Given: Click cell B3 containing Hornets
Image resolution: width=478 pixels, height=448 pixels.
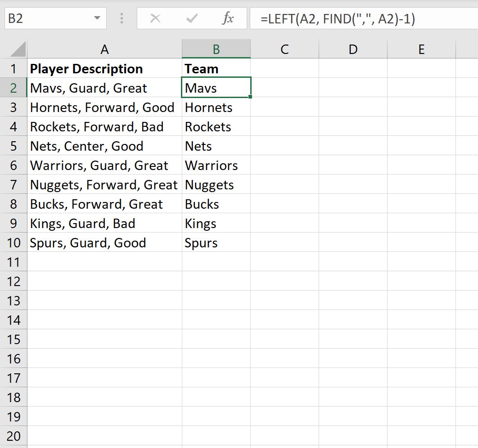Looking at the screenshot, I should point(216,107).
